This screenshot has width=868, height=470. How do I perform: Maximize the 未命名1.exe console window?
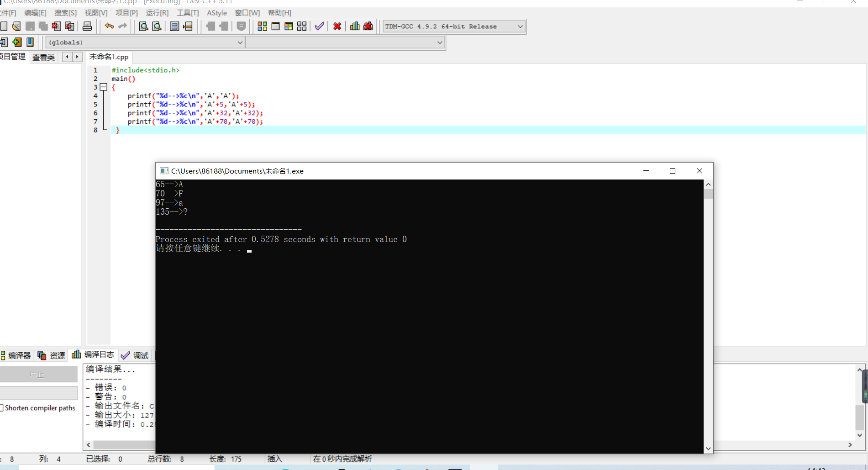tap(673, 171)
